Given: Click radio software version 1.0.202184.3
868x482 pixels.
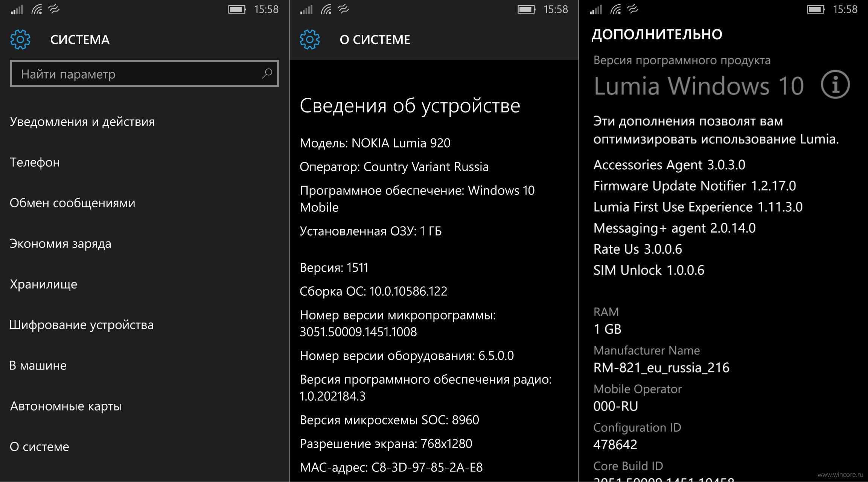Looking at the screenshot, I should [x=332, y=396].
